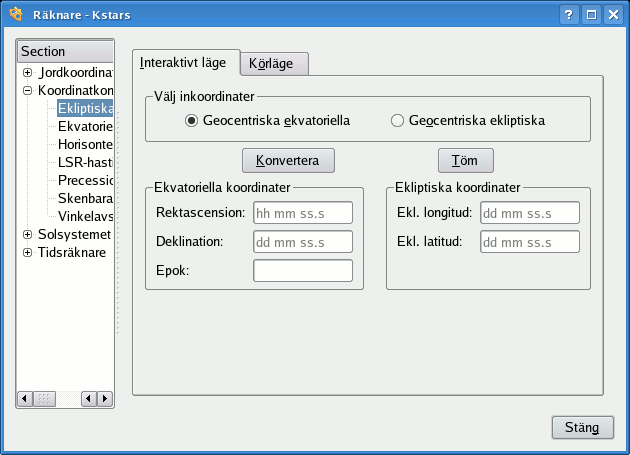
Task: Select Geocentriska ekvatoriella radio button
Action: click(192, 121)
